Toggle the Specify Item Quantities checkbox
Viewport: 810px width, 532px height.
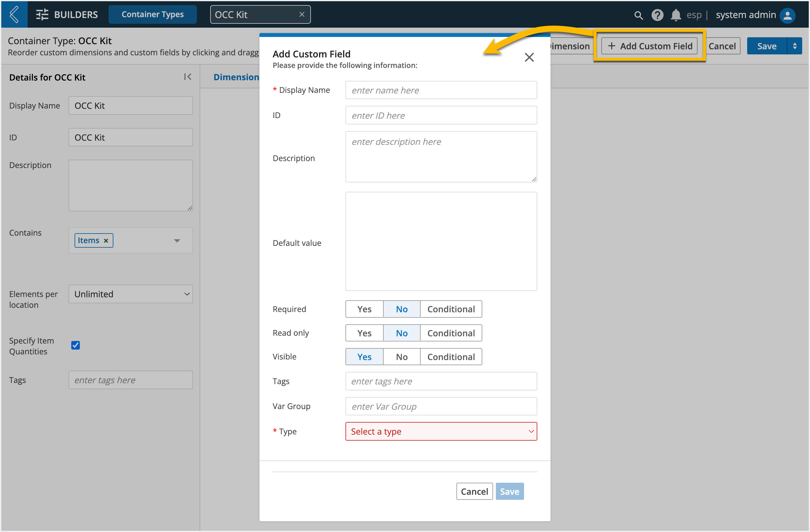(x=75, y=345)
